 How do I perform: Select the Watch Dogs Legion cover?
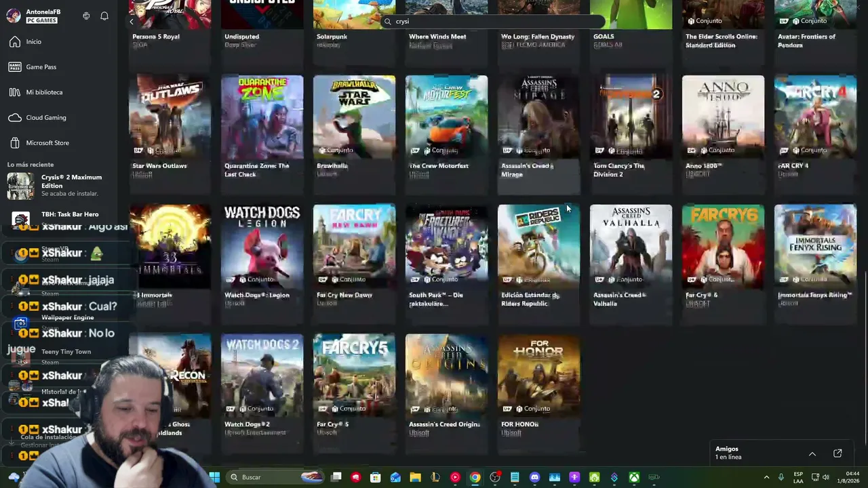(262, 246)
